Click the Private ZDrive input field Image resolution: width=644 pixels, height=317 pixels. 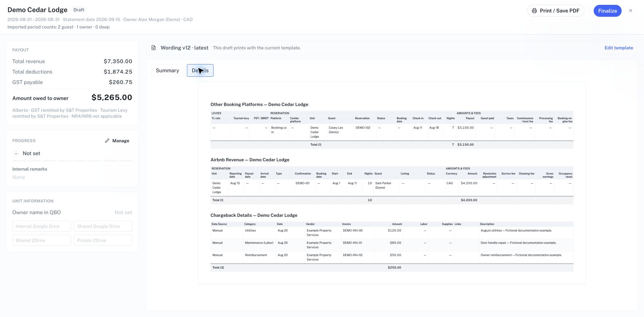point(103,240)
